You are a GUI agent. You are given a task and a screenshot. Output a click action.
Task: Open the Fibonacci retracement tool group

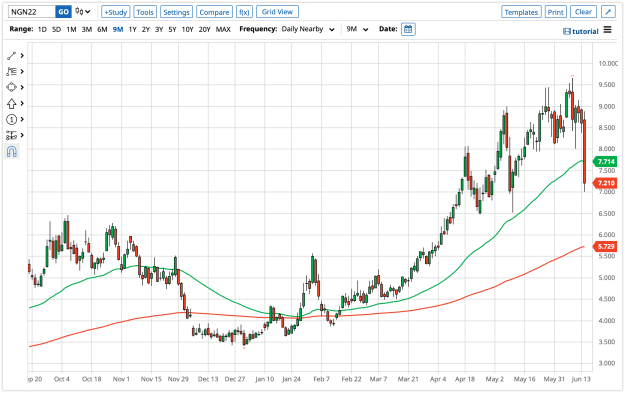[x=11, y=72]
